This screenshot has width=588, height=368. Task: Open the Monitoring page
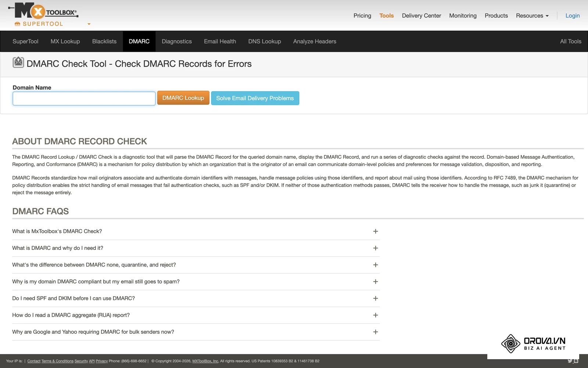pyautogui.click(x=463, y=15)
